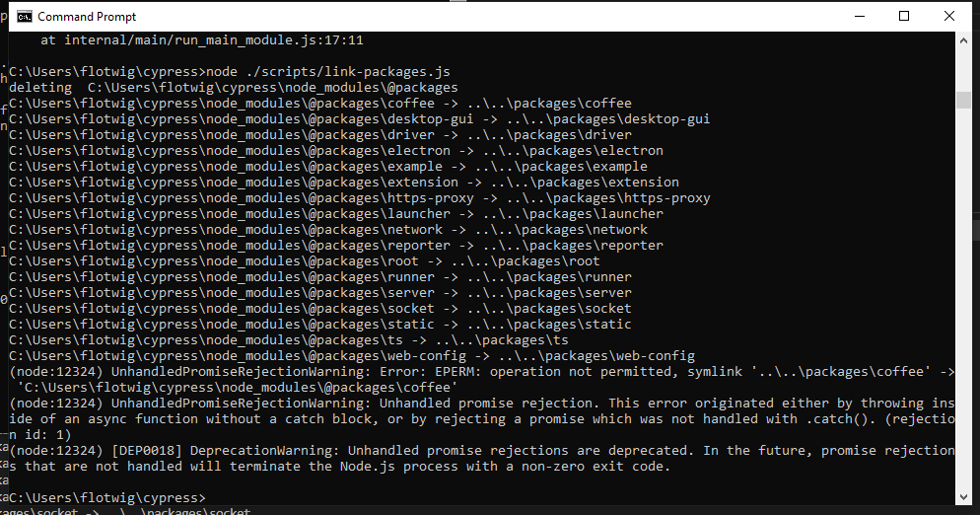The height and width of the screenshot is (515, 980).
Task: Click the vertical scrollbar thumb
Action: (x=963, y=100)
